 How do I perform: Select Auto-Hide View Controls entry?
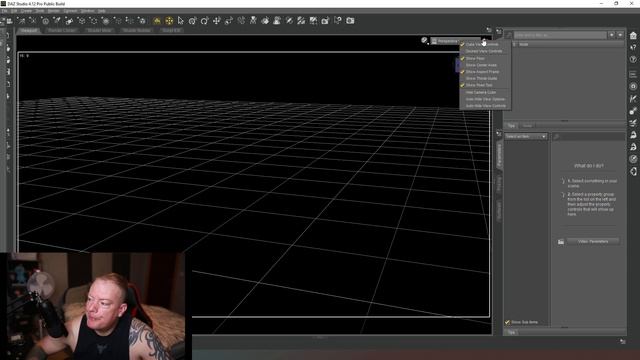485,106
